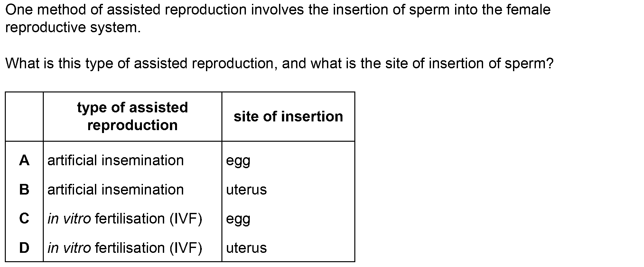The image size is (644, 267).
Task: Click the 'site of insertion' column header
Action: coord(288,116)
